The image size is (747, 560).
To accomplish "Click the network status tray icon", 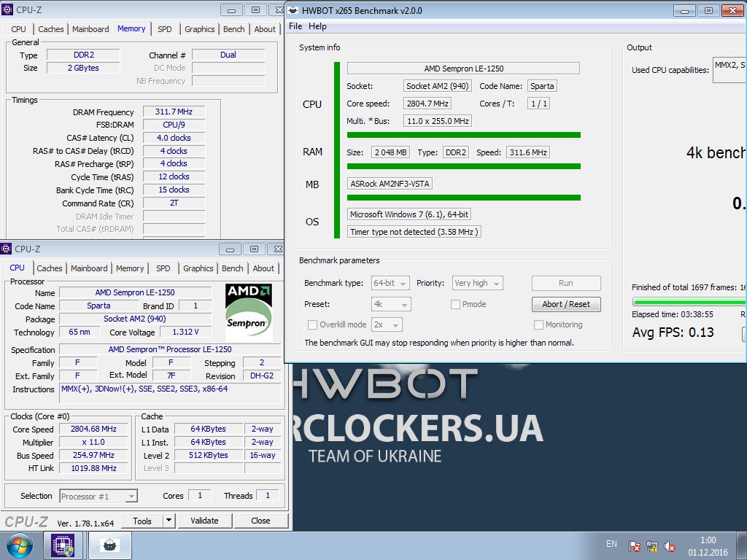I will pos(651,546).
